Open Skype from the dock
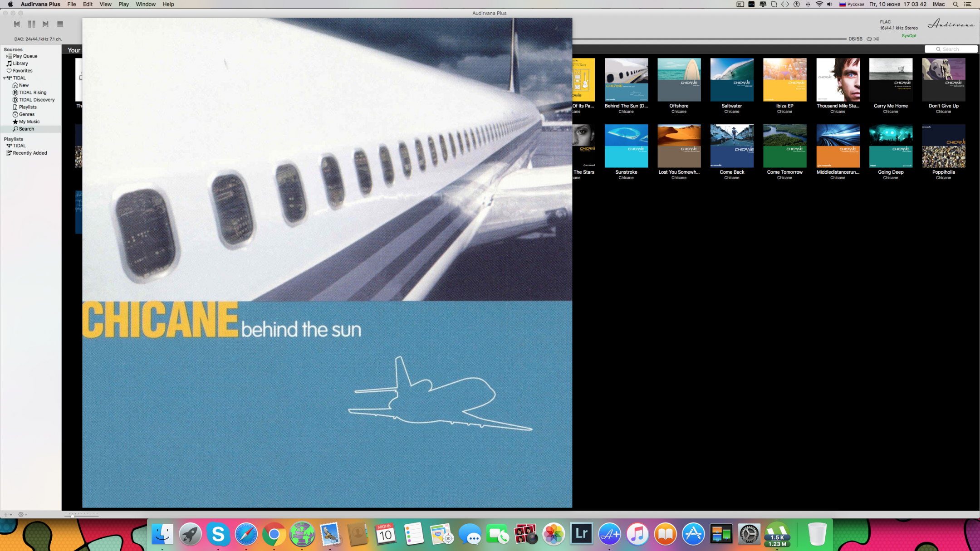Image resolution: width=980 pixels, height=551 pixels. click(218, 534)
